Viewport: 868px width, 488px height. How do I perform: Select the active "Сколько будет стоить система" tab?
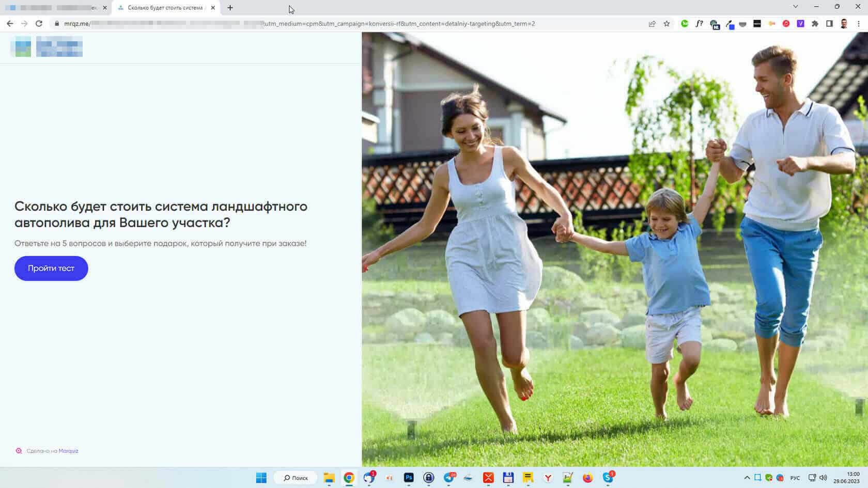click(x=165, y=8)
